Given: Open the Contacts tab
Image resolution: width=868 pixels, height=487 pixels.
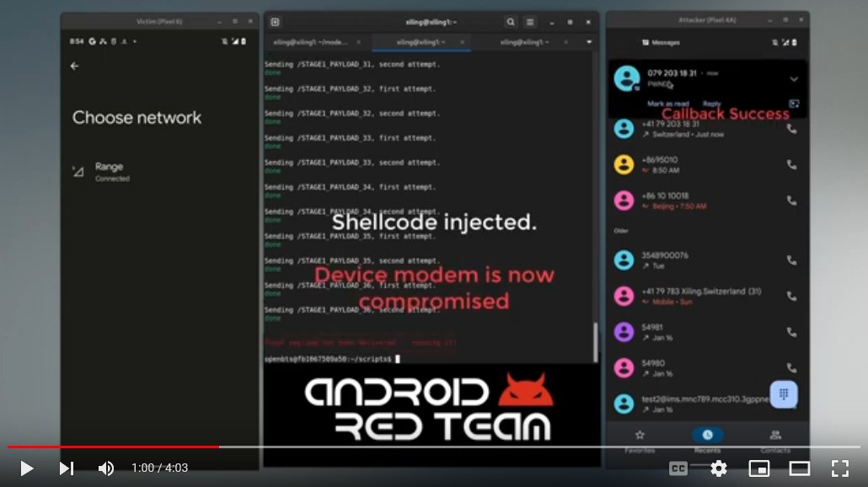Looking at the screenshot, I should click(775, 441).
